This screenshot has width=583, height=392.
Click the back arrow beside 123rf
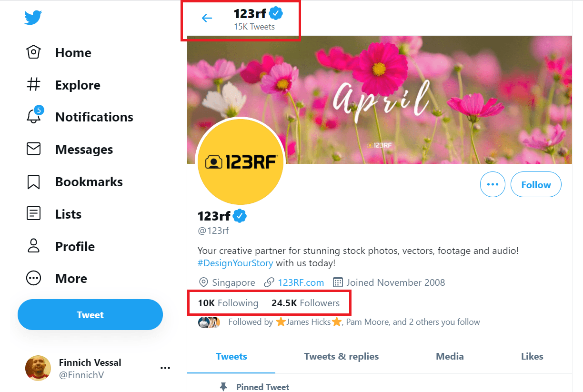coord(207,19)
